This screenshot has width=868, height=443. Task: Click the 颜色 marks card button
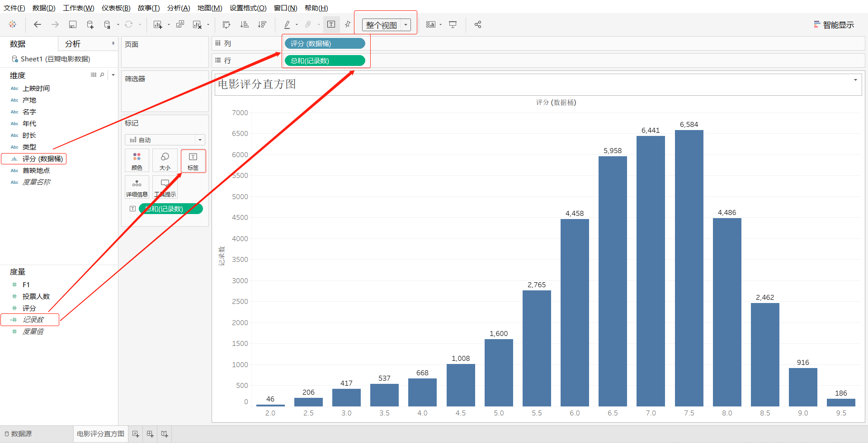[137, 161]
